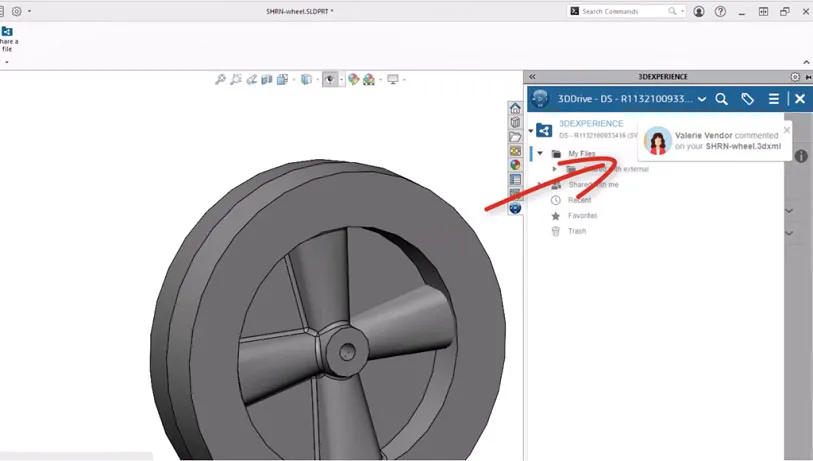Image resolution: width=813 pixels, height=461 pixels.
Task: Open Edit Appearance color ball
Action: coord(354,79)
